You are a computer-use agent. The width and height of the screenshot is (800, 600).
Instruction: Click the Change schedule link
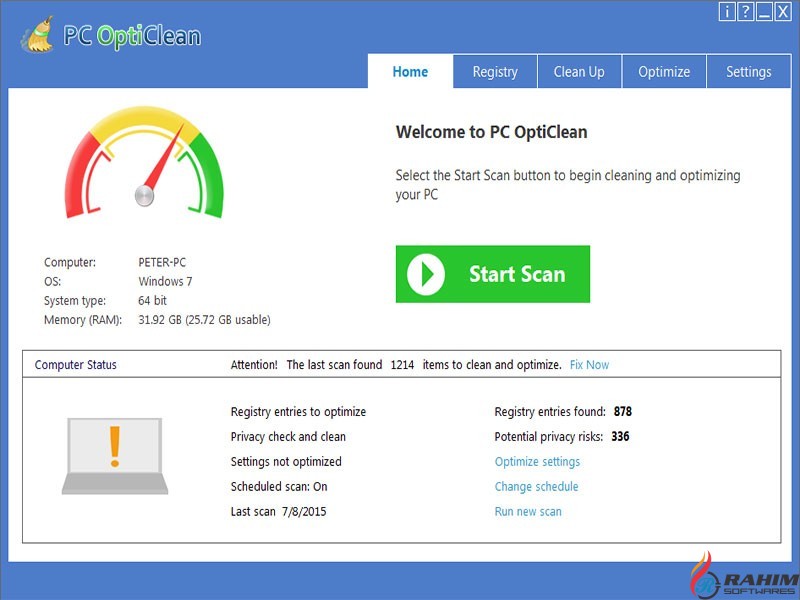(536, 487)
